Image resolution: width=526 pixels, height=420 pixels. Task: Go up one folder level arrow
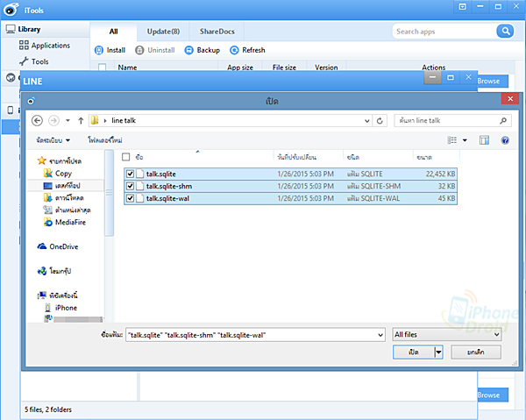81,120
